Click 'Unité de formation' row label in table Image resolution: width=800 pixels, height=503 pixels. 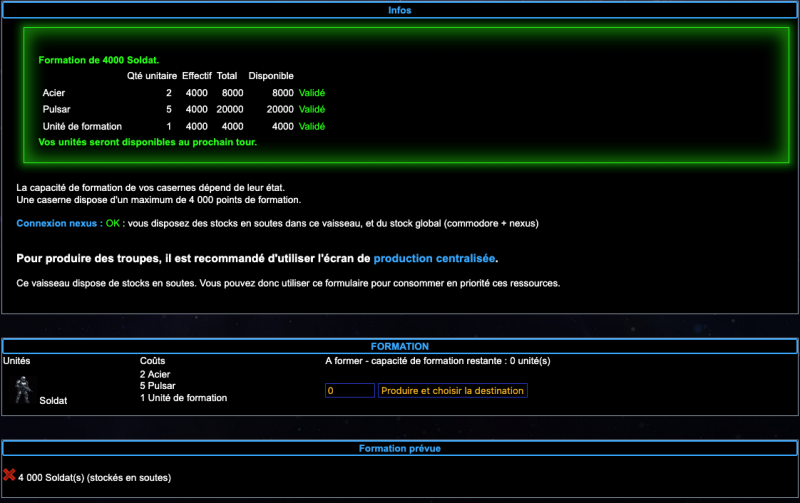click(82, 127)
